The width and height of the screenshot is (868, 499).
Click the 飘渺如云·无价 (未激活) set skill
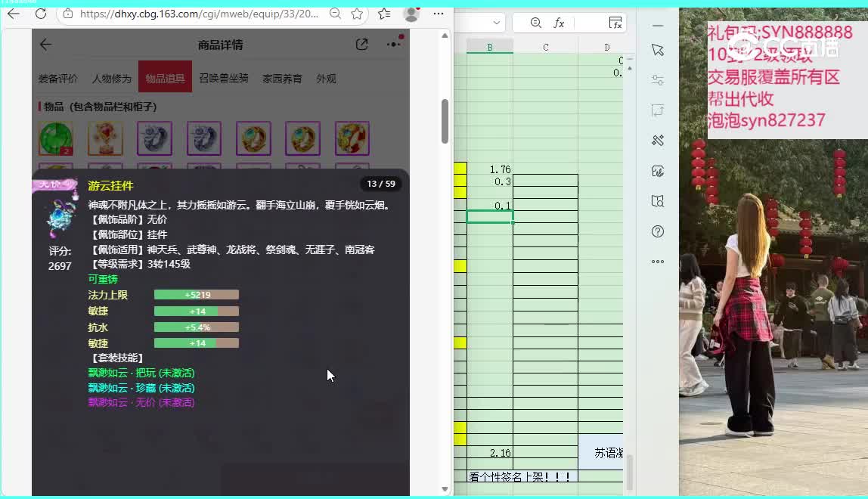[141, 402]
